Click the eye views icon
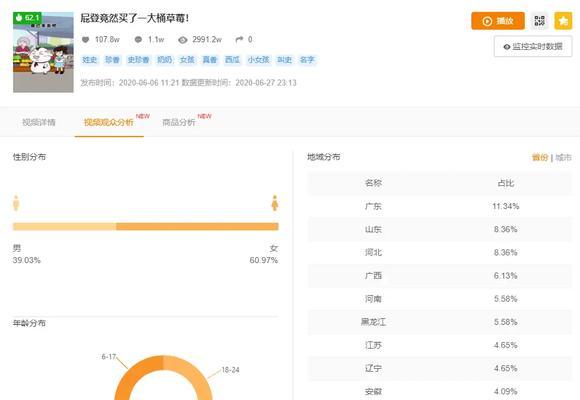The image size is (580, 400). [183, 40]
